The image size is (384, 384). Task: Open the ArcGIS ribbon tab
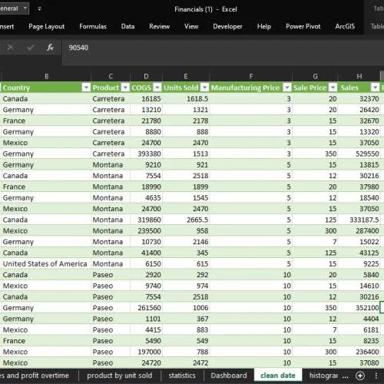(x=345, y=27)
